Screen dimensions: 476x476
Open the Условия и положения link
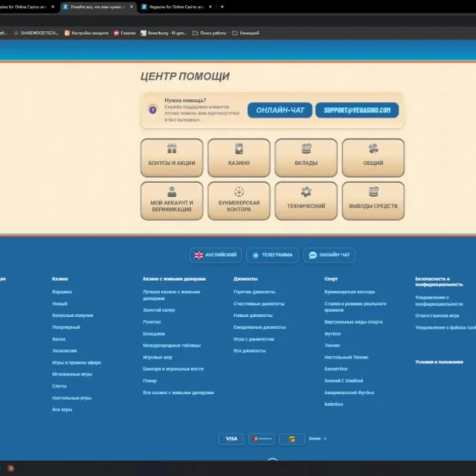pos(439,362)
